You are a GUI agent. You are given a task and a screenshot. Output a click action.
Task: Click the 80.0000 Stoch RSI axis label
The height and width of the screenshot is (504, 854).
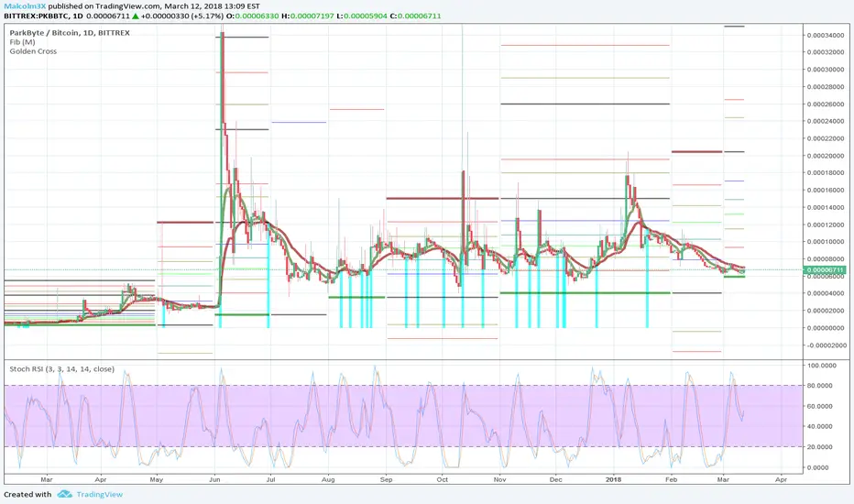[821, 386]
